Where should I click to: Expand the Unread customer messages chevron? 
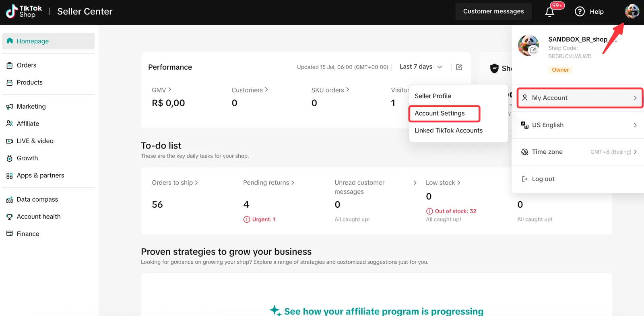click(415, 183)
